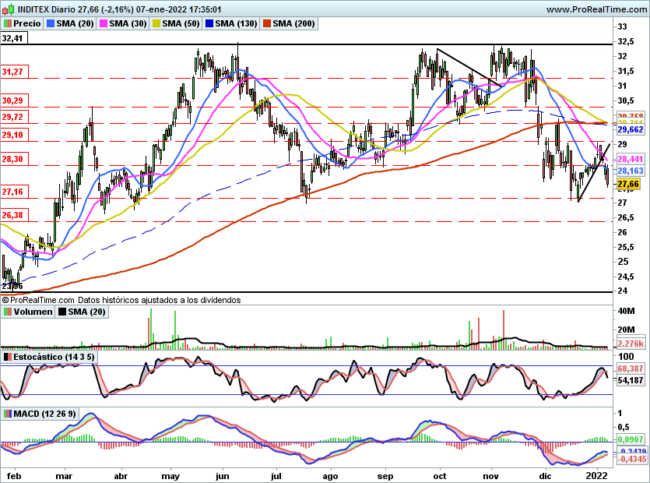Click the Volumen bars legend icon
650x483 pixels.
[7, 312]
